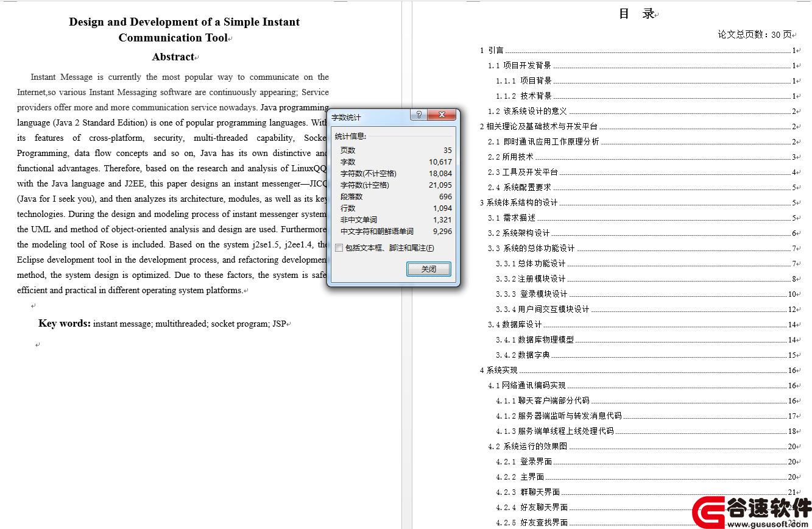Image resolution: width=812 pixels, height=529 pixels.
Task: Go to TOC entry '2.3 工具及开发平台'
Action: (642, 172)
